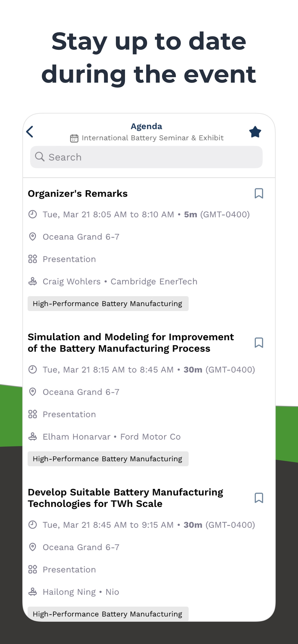
Task: Click speaker icon next to Elham Honarvar
Action: click(33, 437)
